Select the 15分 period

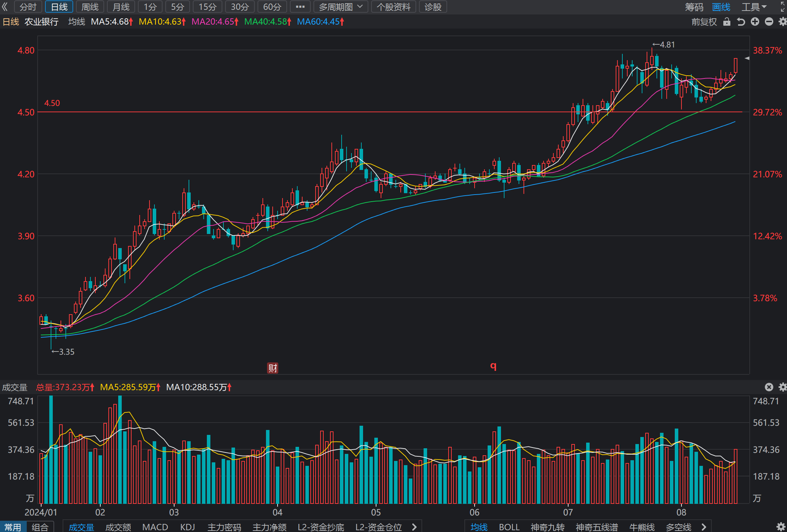[x=208, y=7]
